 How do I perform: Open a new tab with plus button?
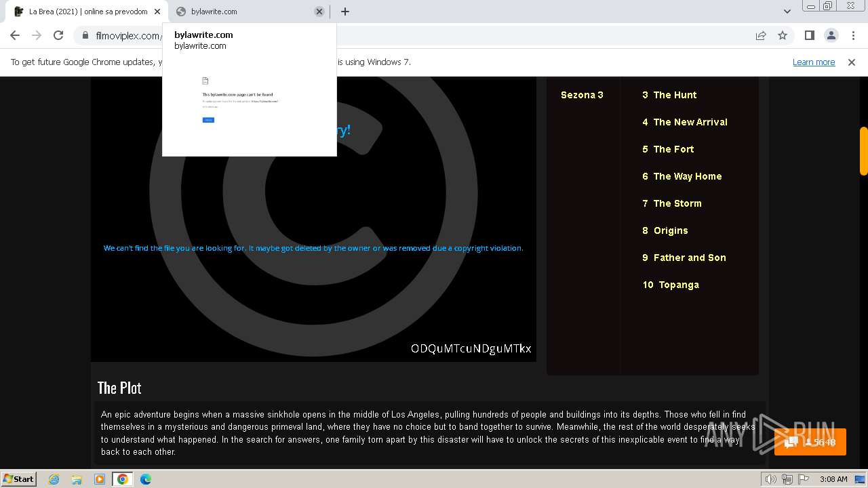point(345,12)
